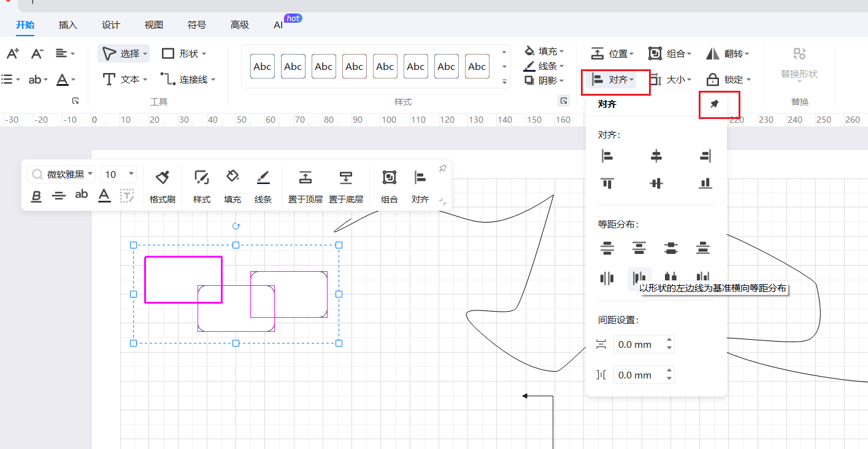This screenshot has width=868, height=449.
Task: Open the font size 10 dropdown
Action: pos(118,174)
